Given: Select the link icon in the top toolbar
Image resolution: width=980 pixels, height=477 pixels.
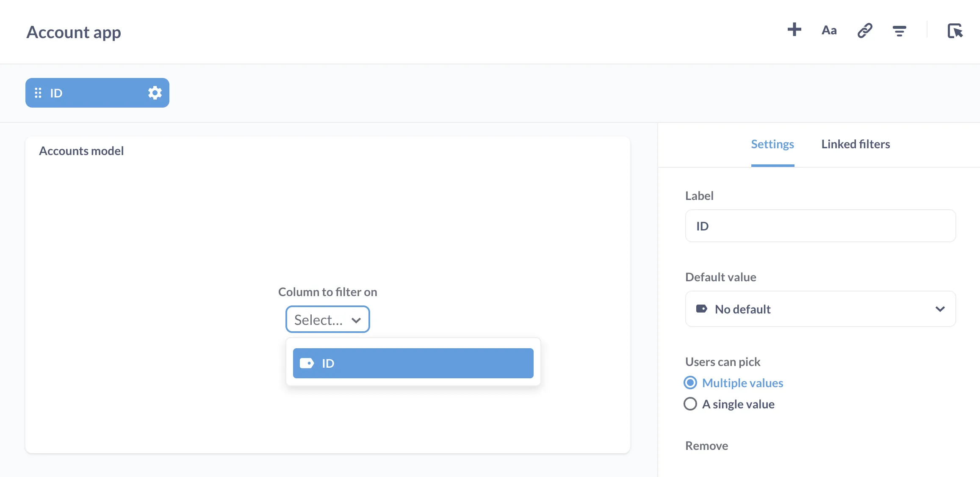Looking at the screenshot, I should (864, 30).
